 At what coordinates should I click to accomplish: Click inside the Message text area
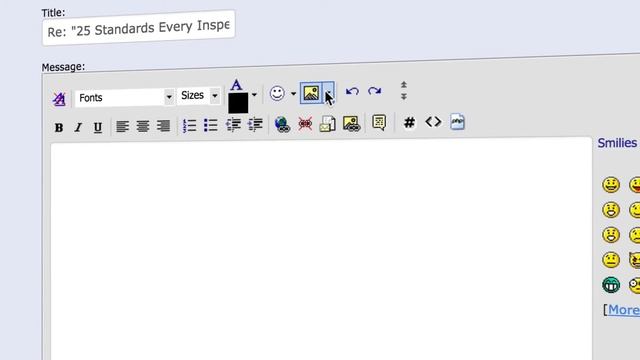click(321, 250)
